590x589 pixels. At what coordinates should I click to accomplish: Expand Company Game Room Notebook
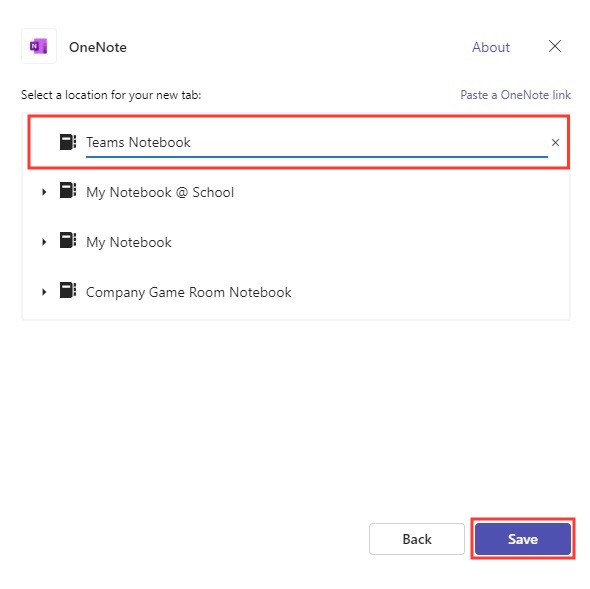coord(44,292)
